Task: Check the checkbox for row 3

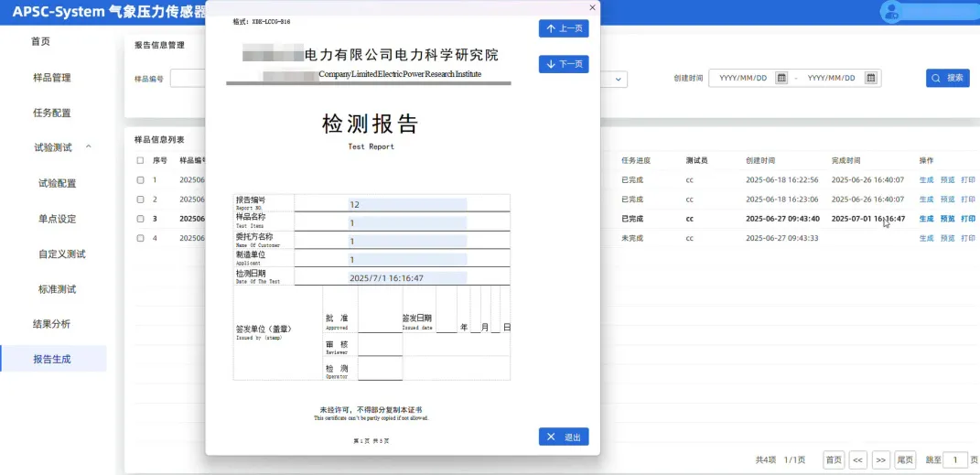Action: 140,219
